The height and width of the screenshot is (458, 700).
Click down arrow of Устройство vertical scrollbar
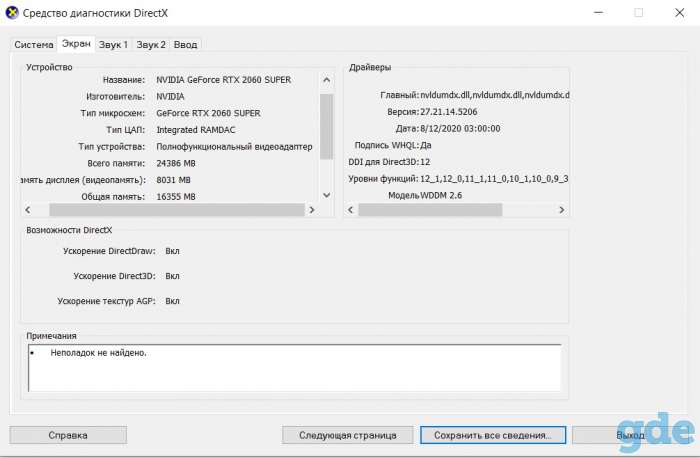click(327, 195)
